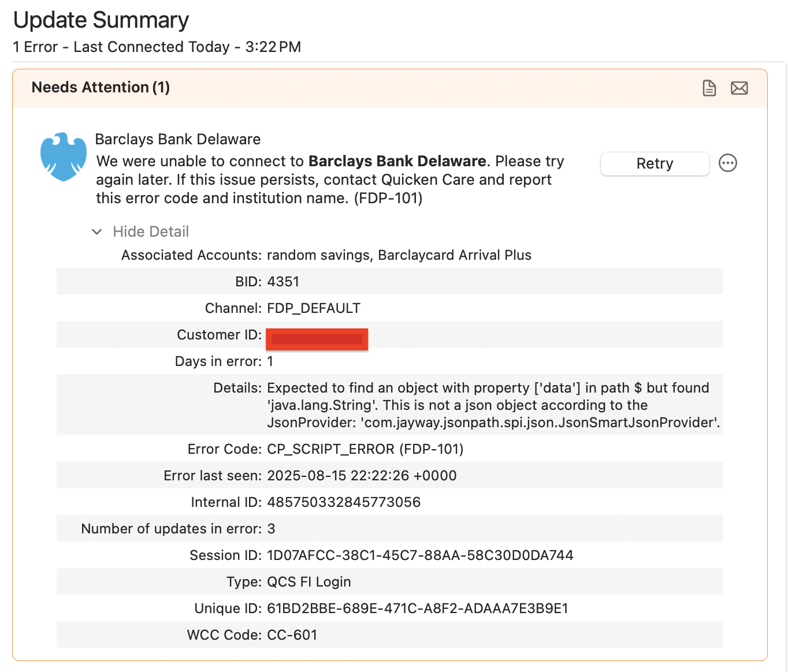Open the circled ellipsis more options menu
Screen dimensions: 788x672
coord(727,163)
